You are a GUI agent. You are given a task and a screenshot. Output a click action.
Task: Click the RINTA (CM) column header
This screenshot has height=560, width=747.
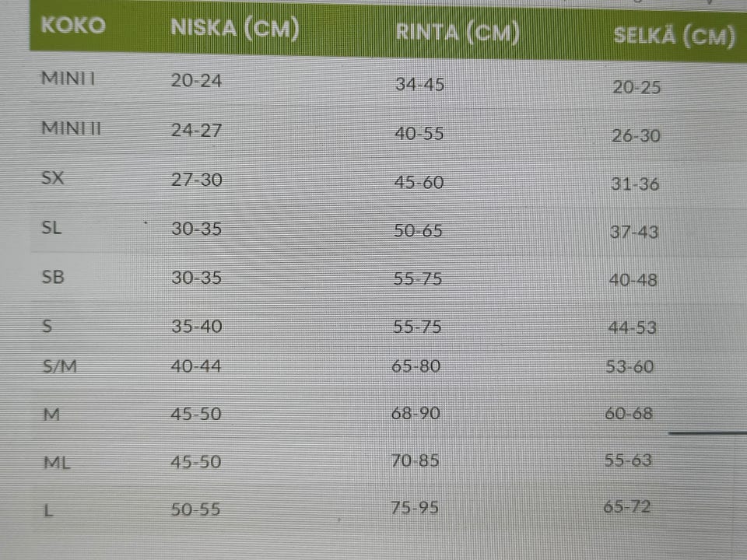coord(457,33)
